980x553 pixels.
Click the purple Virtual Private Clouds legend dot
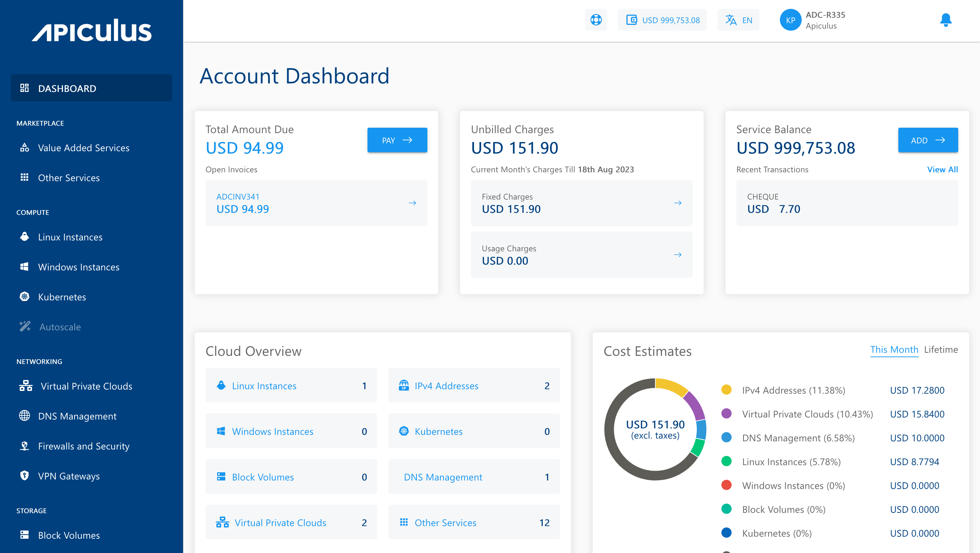click(x=726, y=414)
